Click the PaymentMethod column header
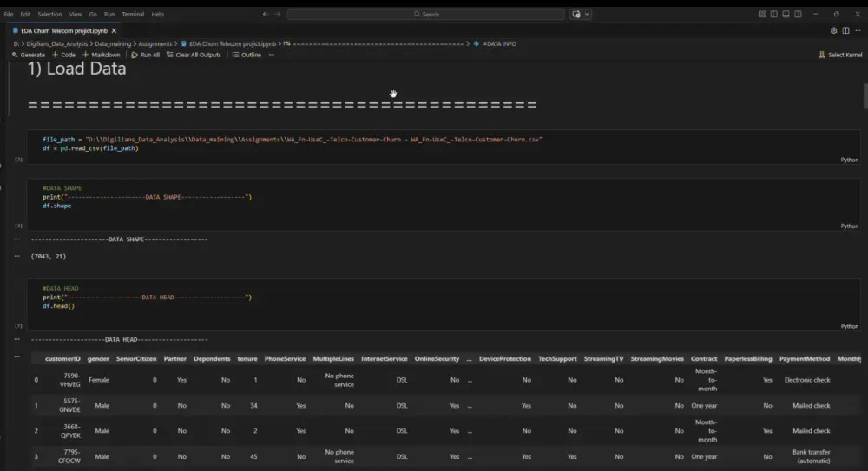The image size is (868, 471). 805,358
